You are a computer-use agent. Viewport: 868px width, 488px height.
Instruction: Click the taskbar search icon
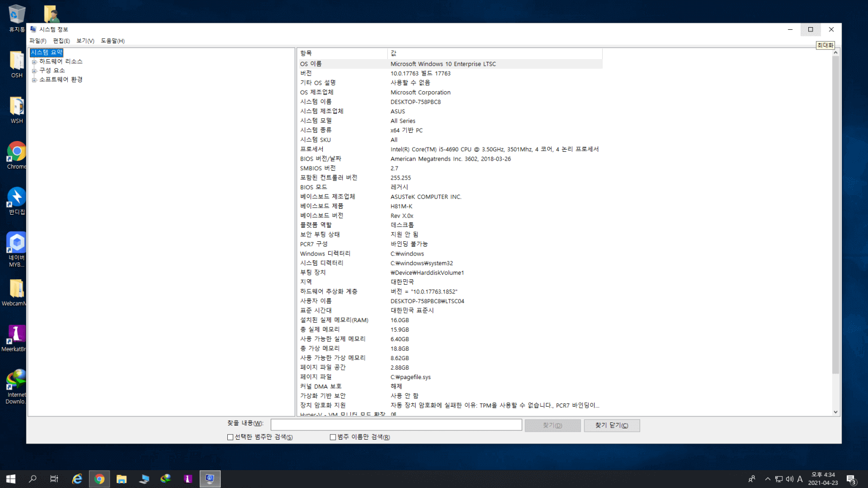[x=33, y=479]
